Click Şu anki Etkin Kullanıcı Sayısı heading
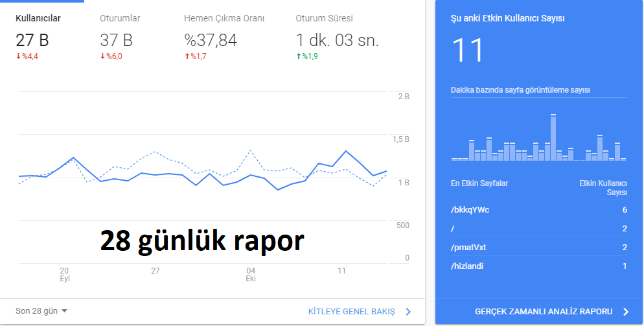 (x=508, y=19)
